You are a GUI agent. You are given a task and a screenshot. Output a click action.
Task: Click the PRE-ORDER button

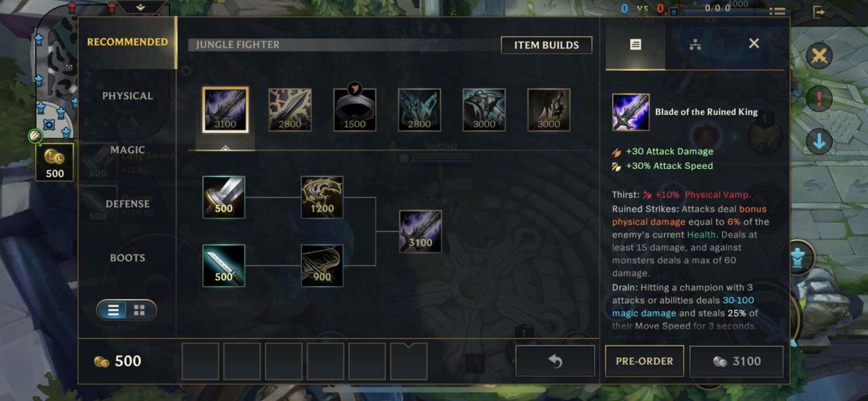coord(644,361)
